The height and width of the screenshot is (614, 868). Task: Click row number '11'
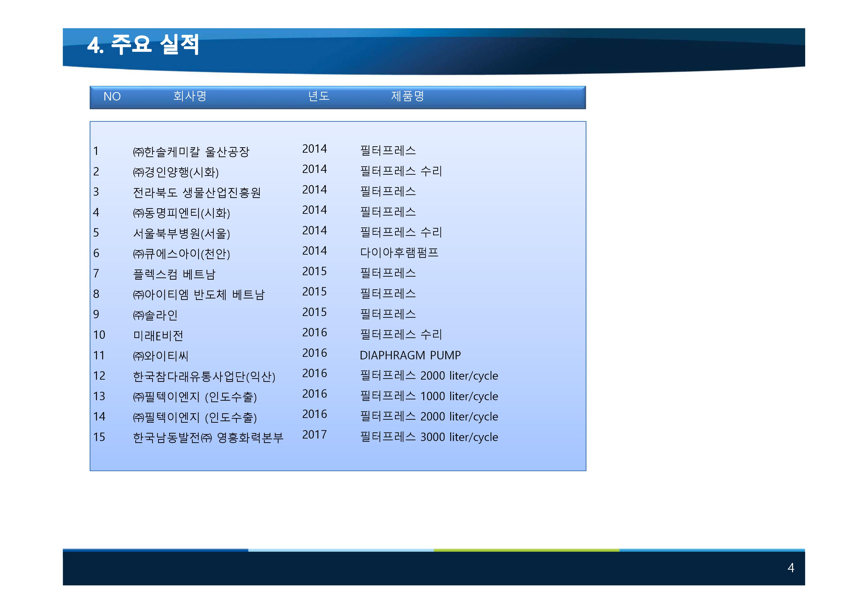(99, 355)
